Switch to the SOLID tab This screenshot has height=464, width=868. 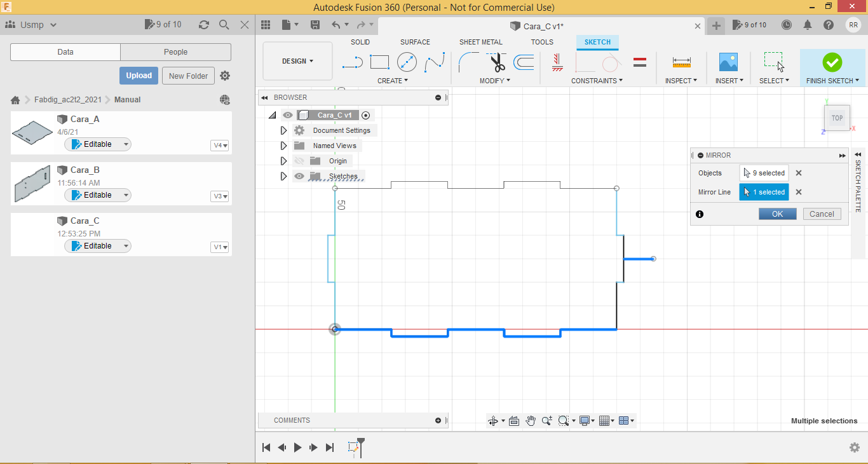coord(360,42)
